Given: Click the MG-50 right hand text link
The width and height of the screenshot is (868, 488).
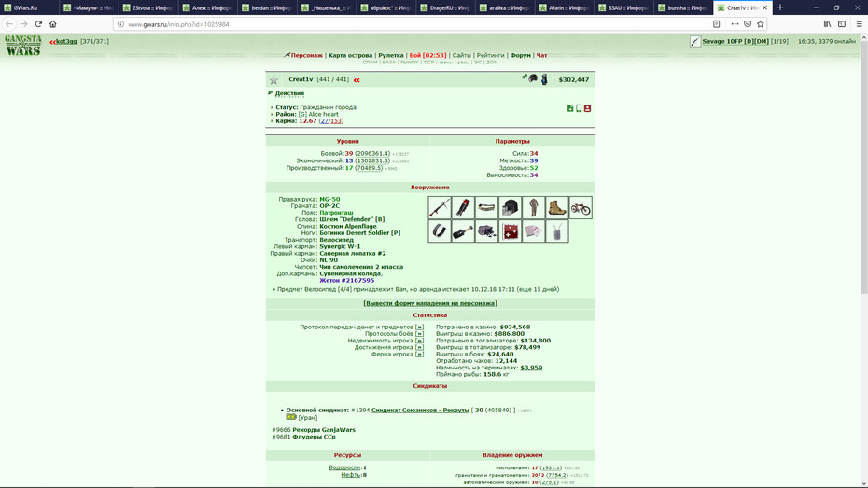Looking at the screenshot, I should click(x=329, y=199).
